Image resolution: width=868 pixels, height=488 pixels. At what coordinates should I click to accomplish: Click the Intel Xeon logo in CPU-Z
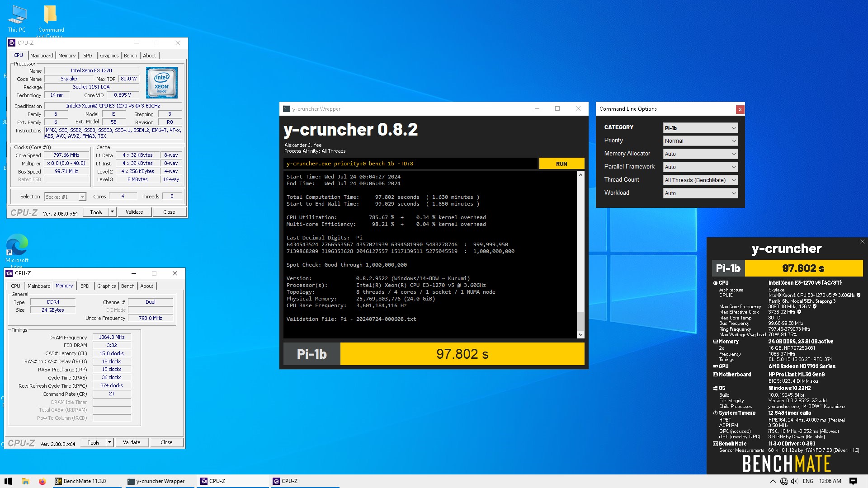(162, 83)
